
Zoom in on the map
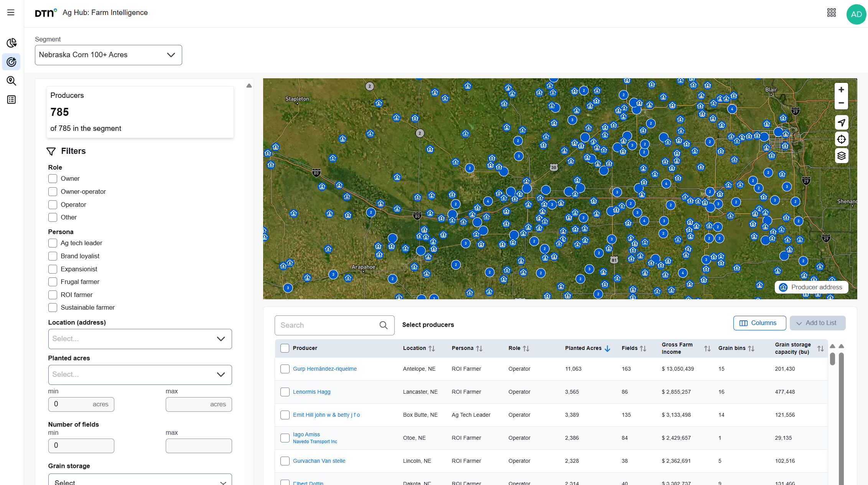[841, 90]
